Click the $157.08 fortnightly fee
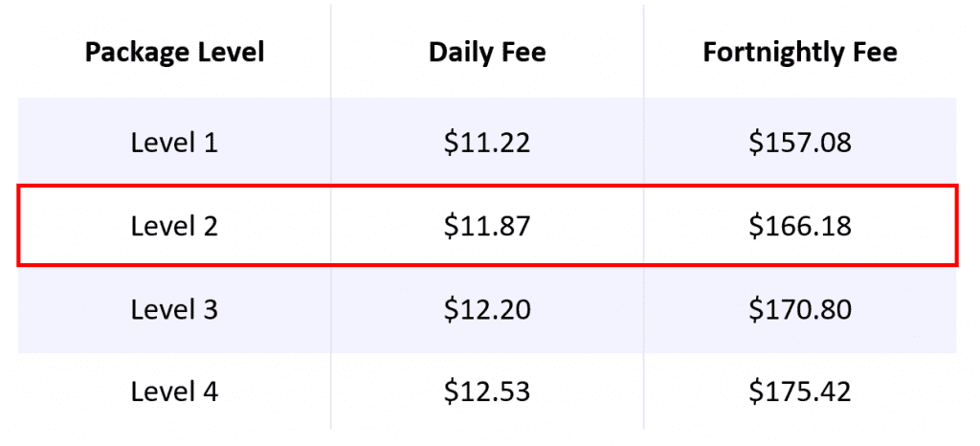This screenshot has height=446, width=980. (x=800, y=143)
